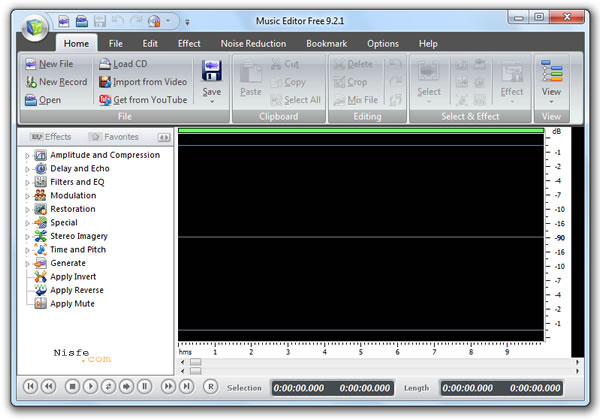Screen dimensions: 600x420
Task: Click the rewind transport button
Action: click(49, 387)
